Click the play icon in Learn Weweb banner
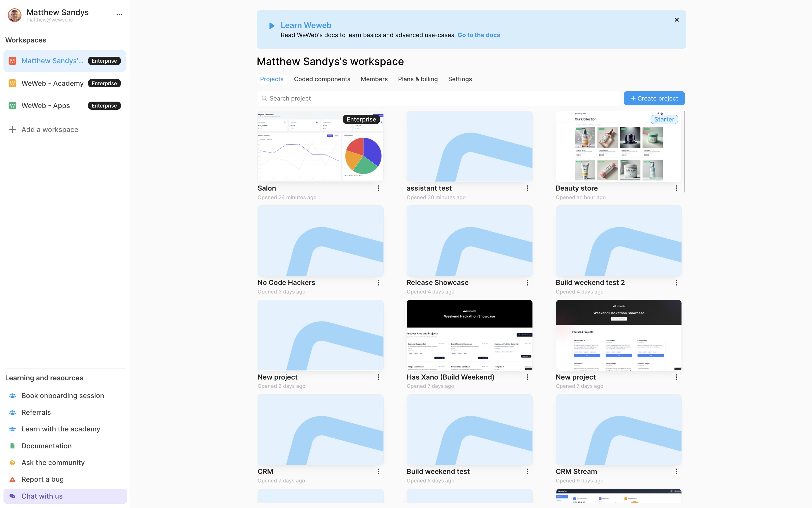Image resolution: width=812 pixels, height=508 pixels. click(272, 26)
